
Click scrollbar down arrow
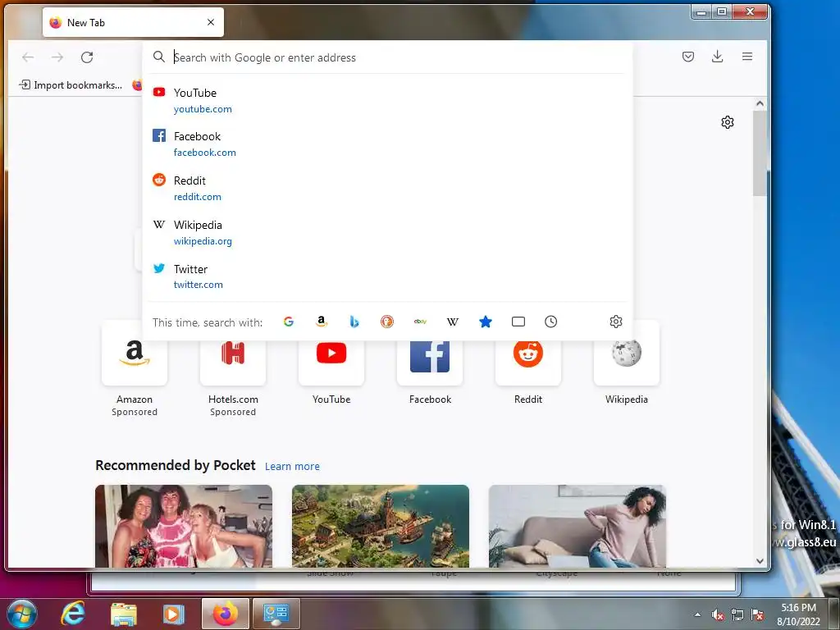pyautogui.click(x=760, y=561)
